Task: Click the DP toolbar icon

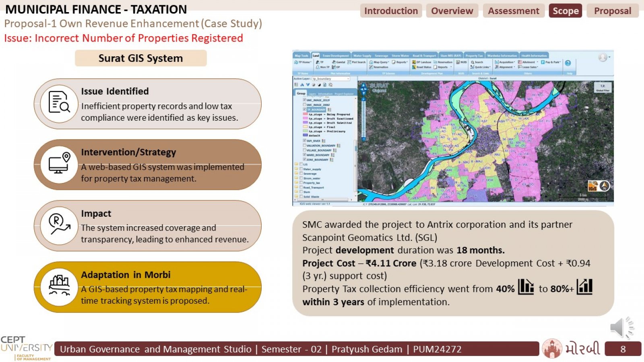Action: click(x=336, y=67)
